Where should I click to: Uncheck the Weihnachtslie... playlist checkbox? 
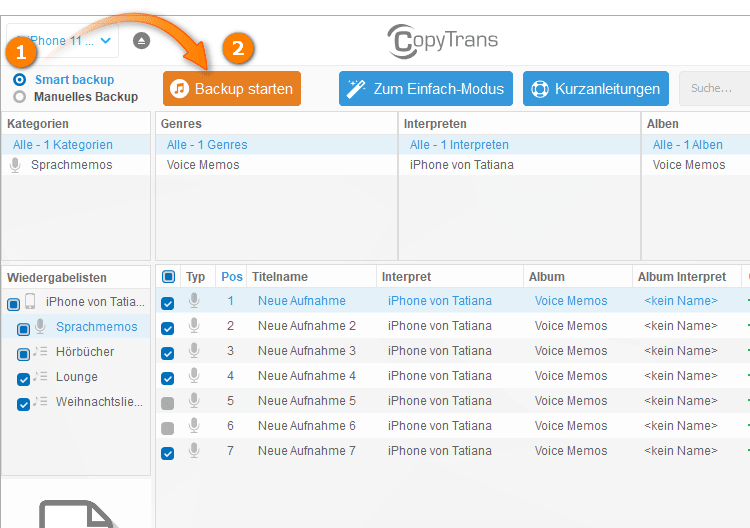point(23,404)
